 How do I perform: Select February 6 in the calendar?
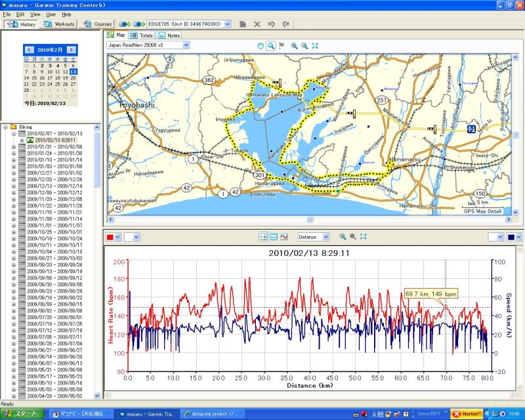pos(73,66)
